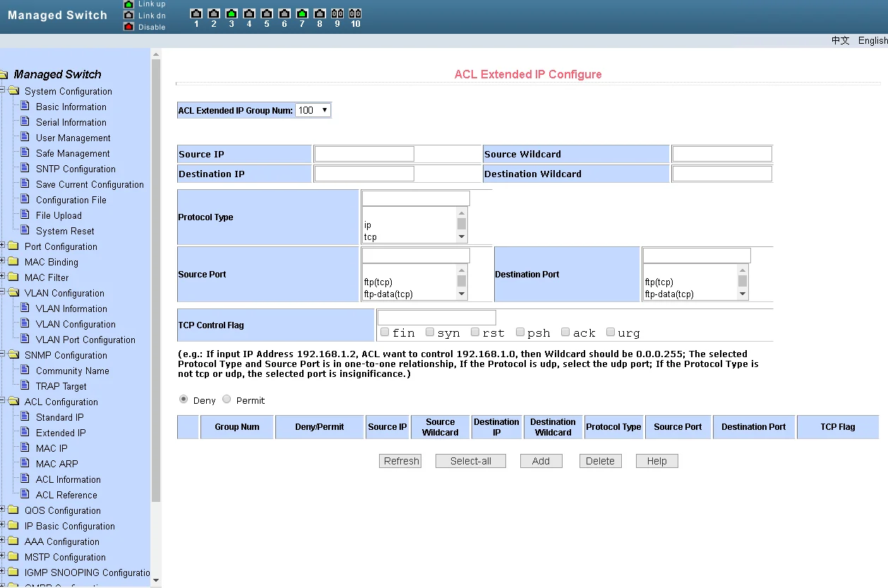Switch language to English
The image size is (888, 588).
[x=872, y=40]
